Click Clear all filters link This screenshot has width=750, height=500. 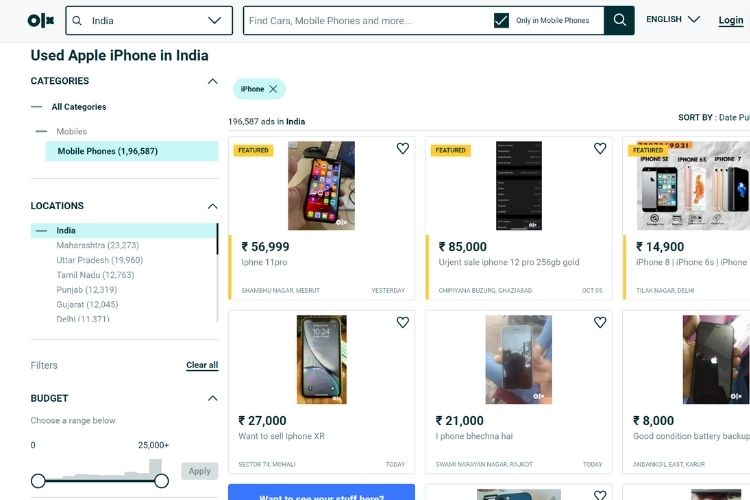202,365
